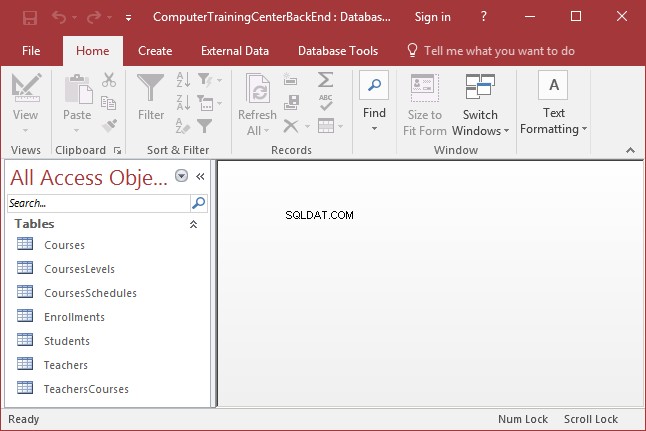Click the Format Painter brush icon
The width and height of the screenshot is (646, 431).
click(109, 125)
